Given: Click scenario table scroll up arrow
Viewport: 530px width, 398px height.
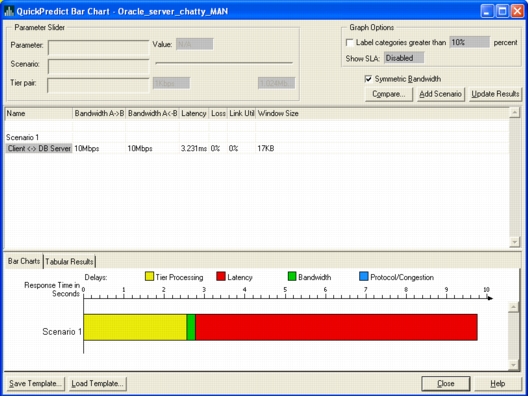Looking at the screenshot, I should coord(514,113).
